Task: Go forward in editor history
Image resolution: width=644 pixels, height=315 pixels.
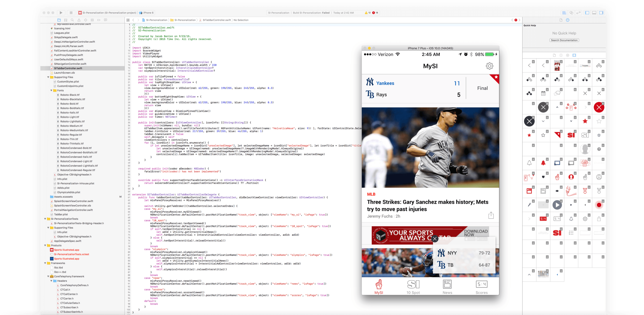Action: (x=138, y=20)
